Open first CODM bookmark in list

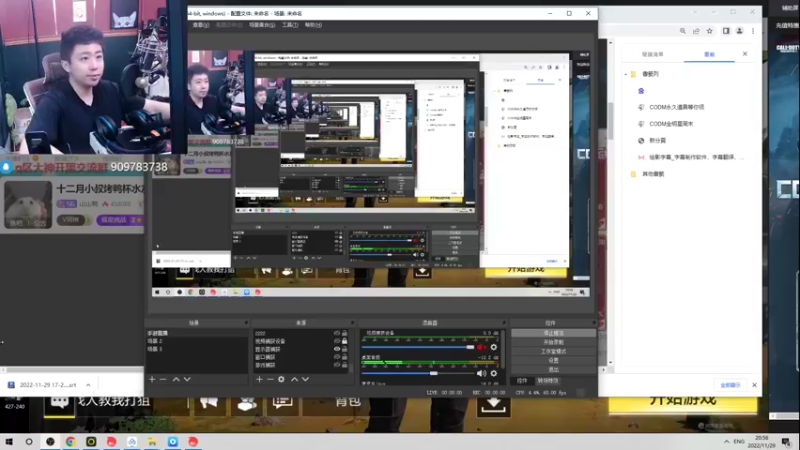pyautogui.click(x=676, y=107)
